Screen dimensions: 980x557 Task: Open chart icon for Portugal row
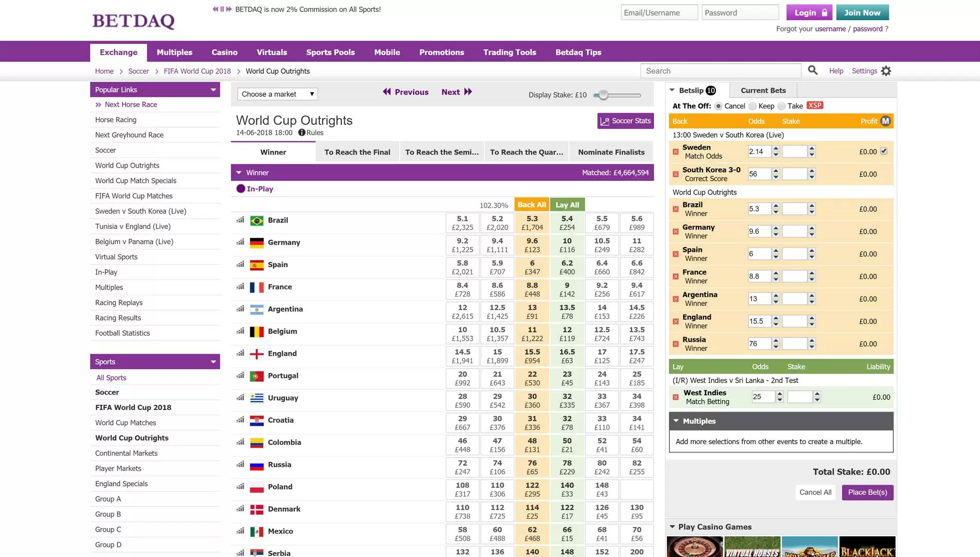(240, 375)
